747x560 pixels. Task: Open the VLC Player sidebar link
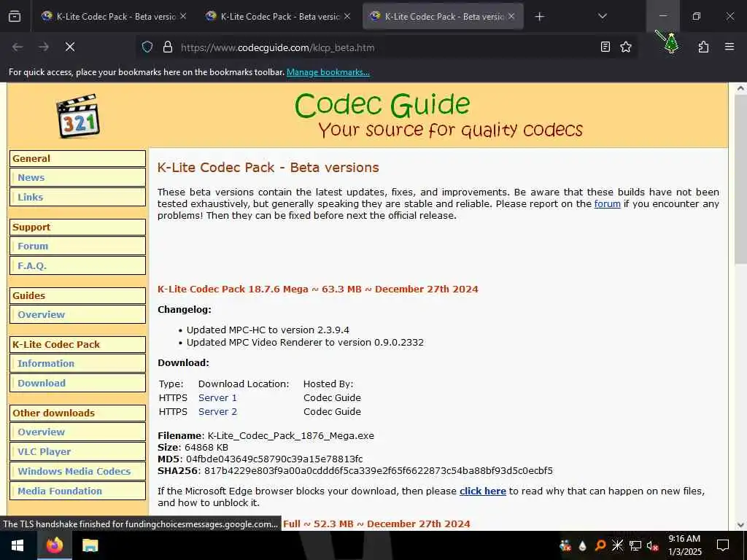click(44, 451)
